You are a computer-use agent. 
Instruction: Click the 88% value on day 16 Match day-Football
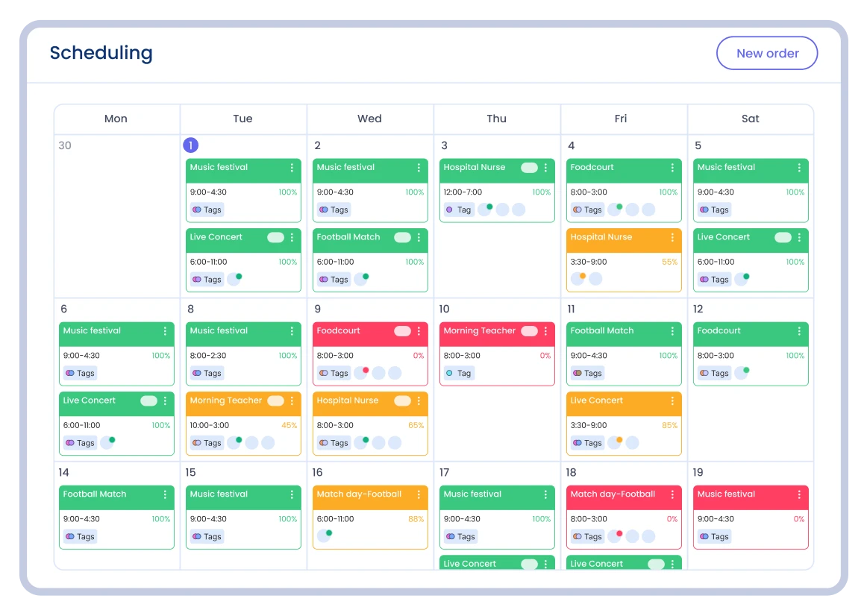(416, 519)
